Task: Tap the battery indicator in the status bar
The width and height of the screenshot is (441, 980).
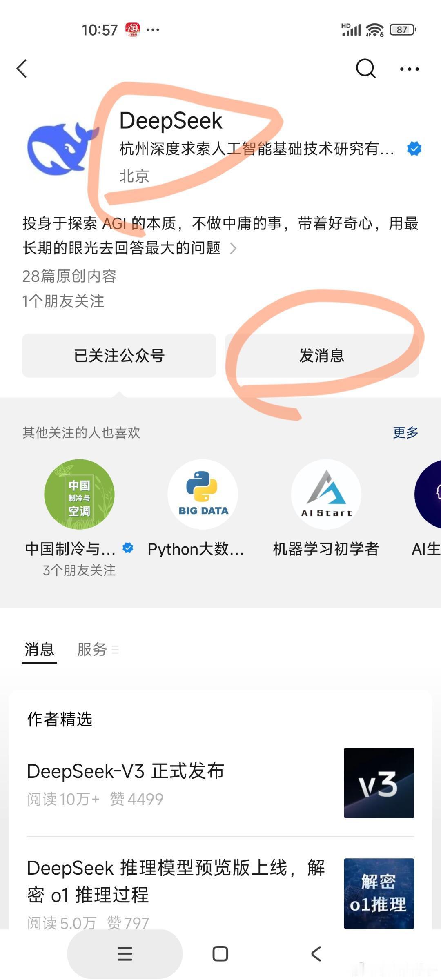Action: click(403, 29)
